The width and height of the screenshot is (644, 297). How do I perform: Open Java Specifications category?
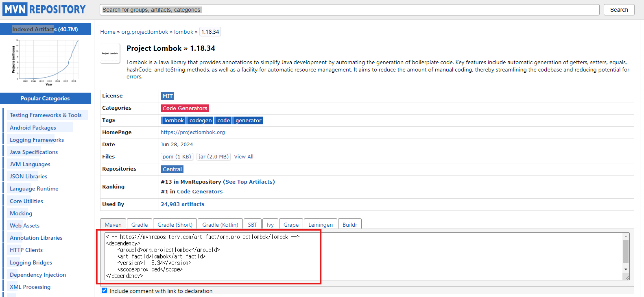pyautogui.click(x=34, y=152)
